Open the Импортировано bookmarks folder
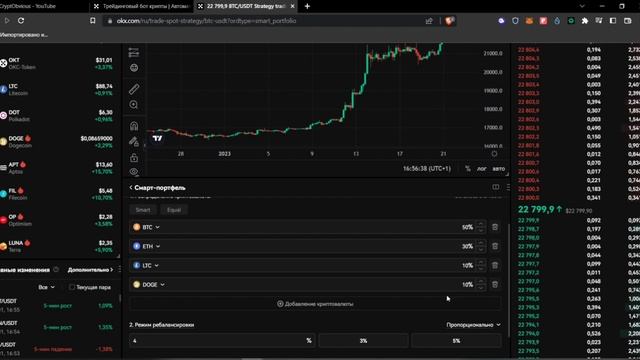Screen dimensions: 640x360 coord(24,35)
